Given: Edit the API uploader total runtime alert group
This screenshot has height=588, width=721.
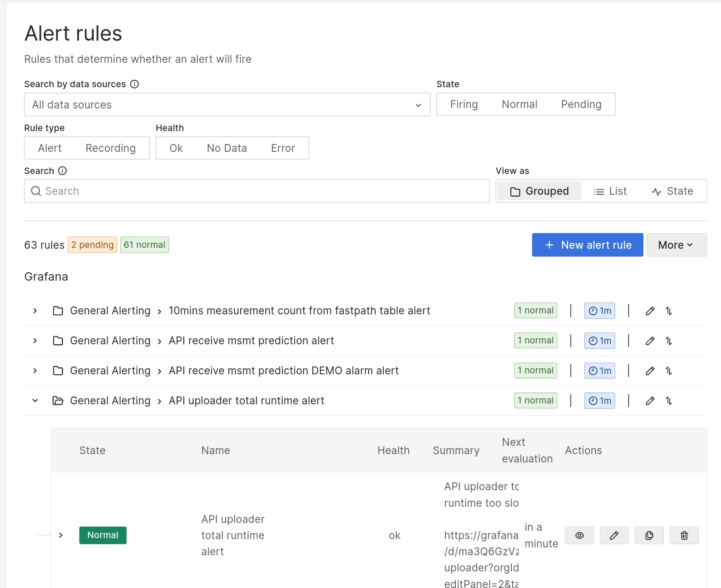Looking at the screenshot, I should pos(650,401).
